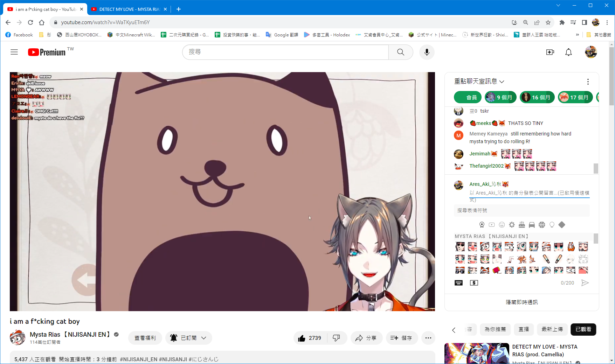Expand the 重點聊天室訊息 chat mode dropdown
Image resolution: width=615 pixels, height=364 pixels.
(479, 82)
